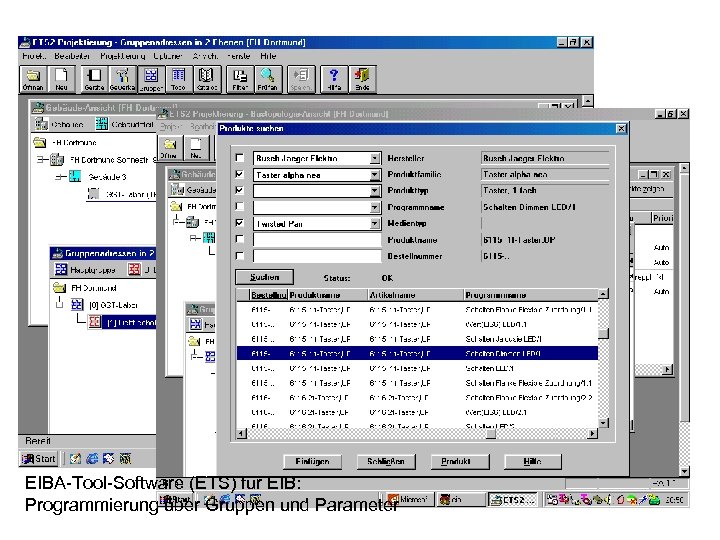The width and height of the screenshot is (720, 540).
Task: Click the Einfügen button
Action: pos(312,461)
